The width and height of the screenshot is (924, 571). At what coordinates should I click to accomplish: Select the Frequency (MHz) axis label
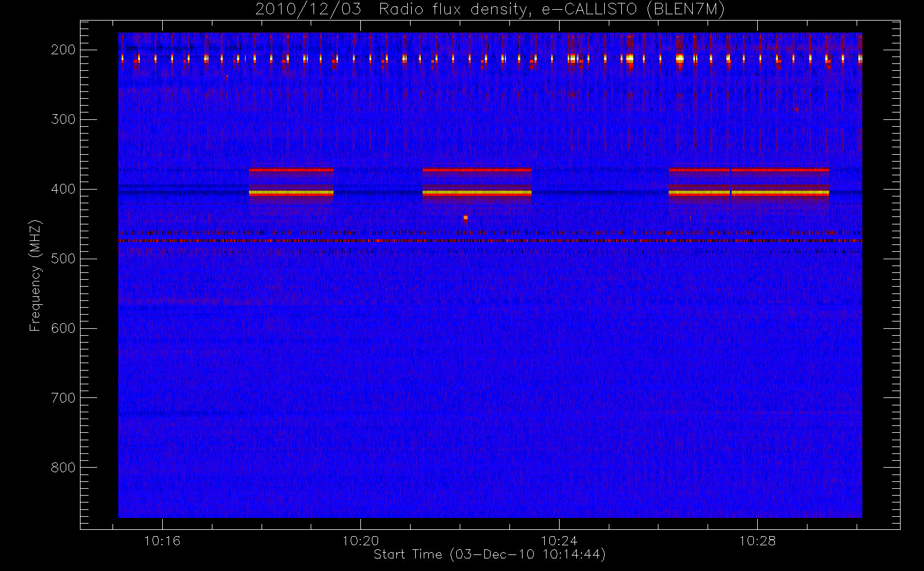click(35, 275)
